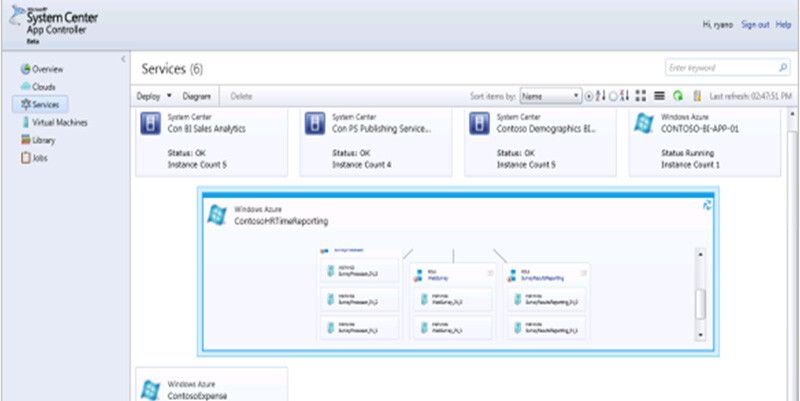Click the search magnifier icon
This screenshot has height=401, width=800.
[783, 67]
